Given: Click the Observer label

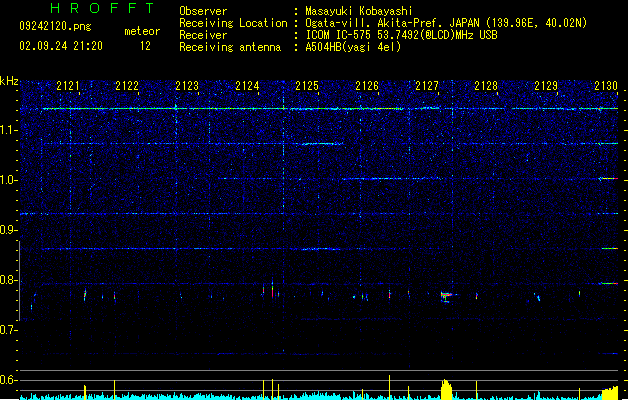Looking at the screenshot, I should tap(203, 11).
